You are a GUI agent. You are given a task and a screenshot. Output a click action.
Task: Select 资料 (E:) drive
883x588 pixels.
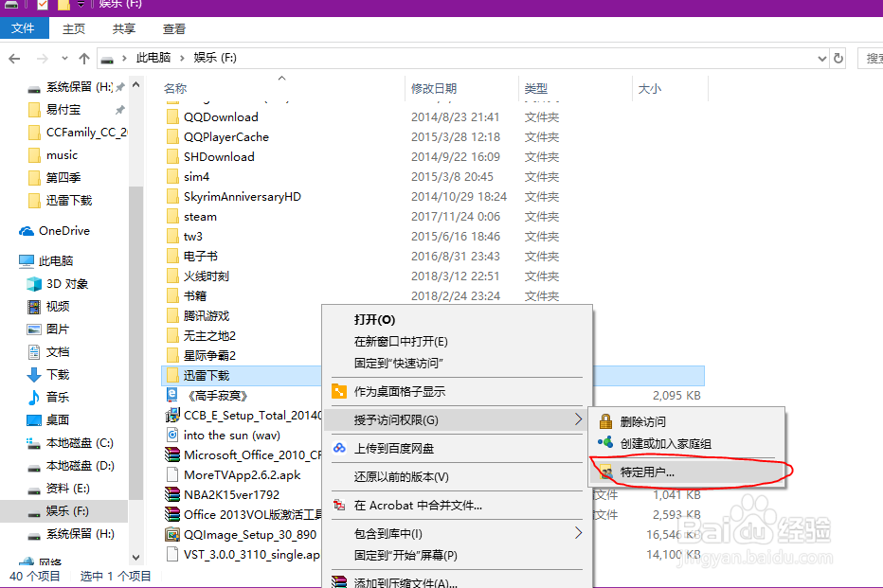(x=67, y=488)
